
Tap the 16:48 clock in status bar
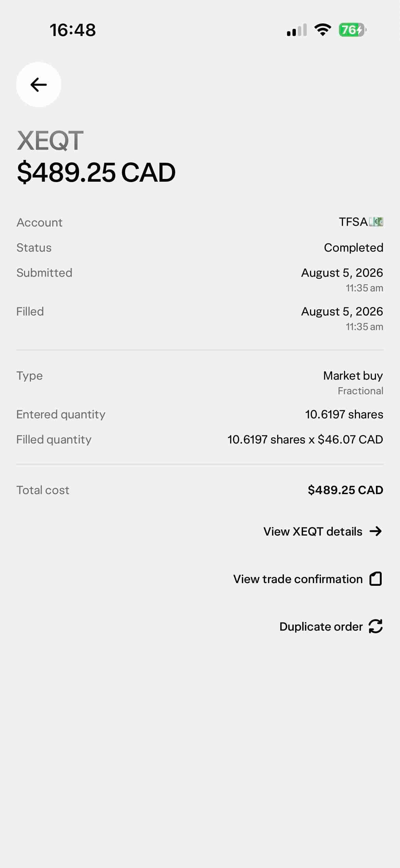click(x=73, y=30)
